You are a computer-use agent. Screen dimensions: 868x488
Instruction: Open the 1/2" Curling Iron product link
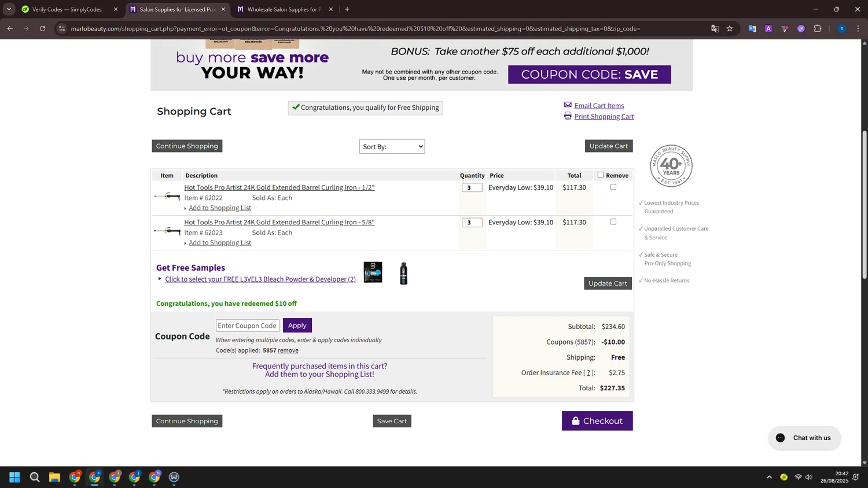(279, 187)
